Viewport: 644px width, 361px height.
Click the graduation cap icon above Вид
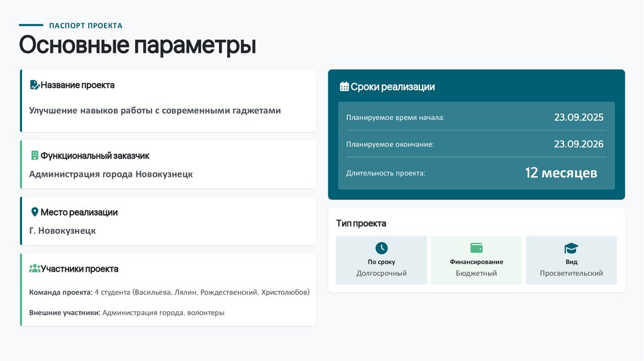click(571, 248)
